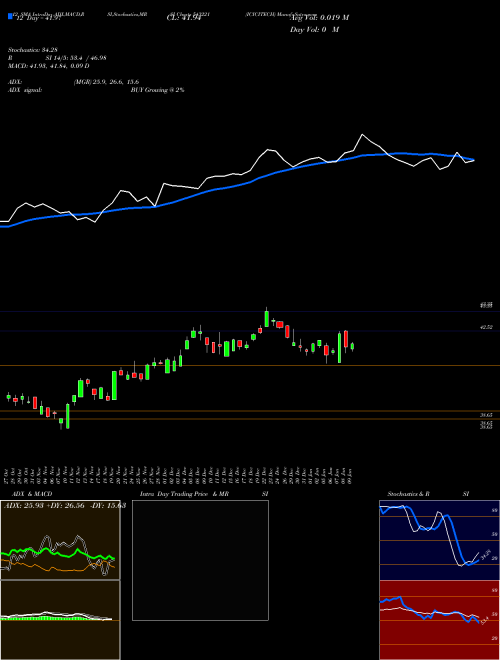Open the ADX indicator chart panel
Image resolution: width=500 pixels, height=660 pixels.
tap(60, 540)
